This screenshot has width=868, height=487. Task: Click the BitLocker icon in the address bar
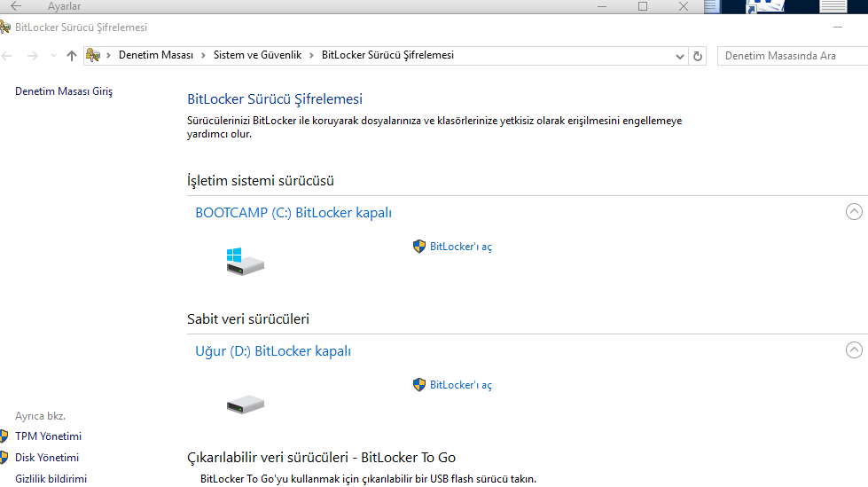(x=92, y=55)
